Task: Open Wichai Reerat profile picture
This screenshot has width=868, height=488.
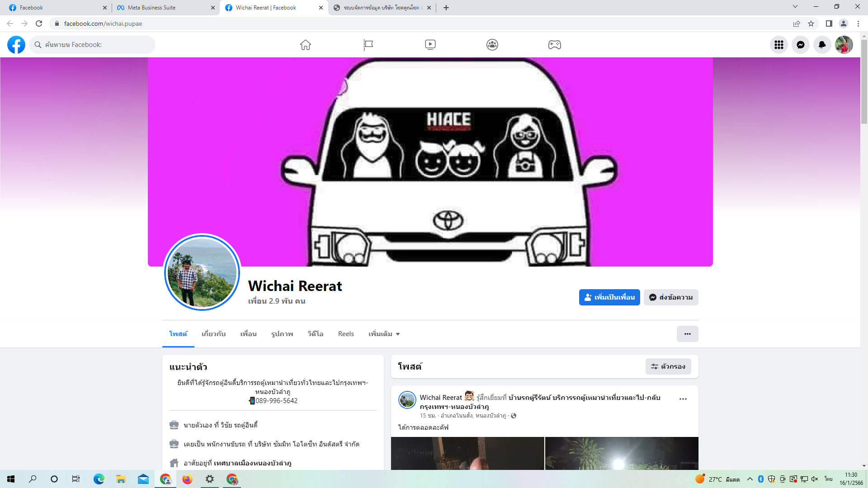Action: coord(202,272)
